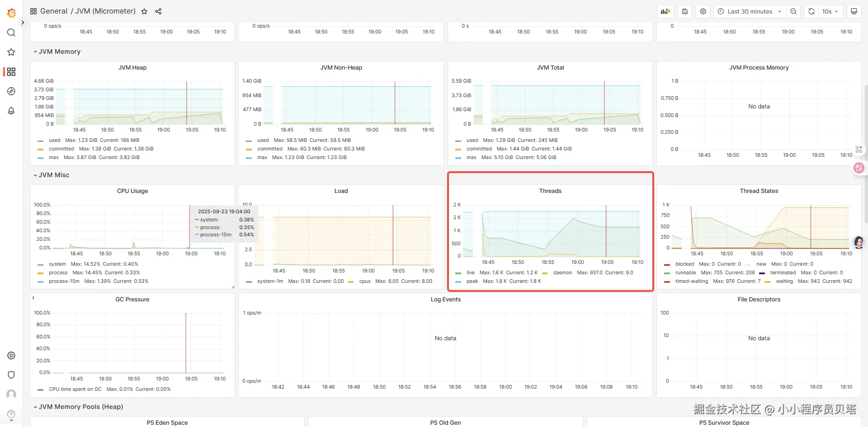Screen dimensions: 868x427
Task: Toggle committed series in JVM Non-Heap legend
Action: (x=270, y=149)
